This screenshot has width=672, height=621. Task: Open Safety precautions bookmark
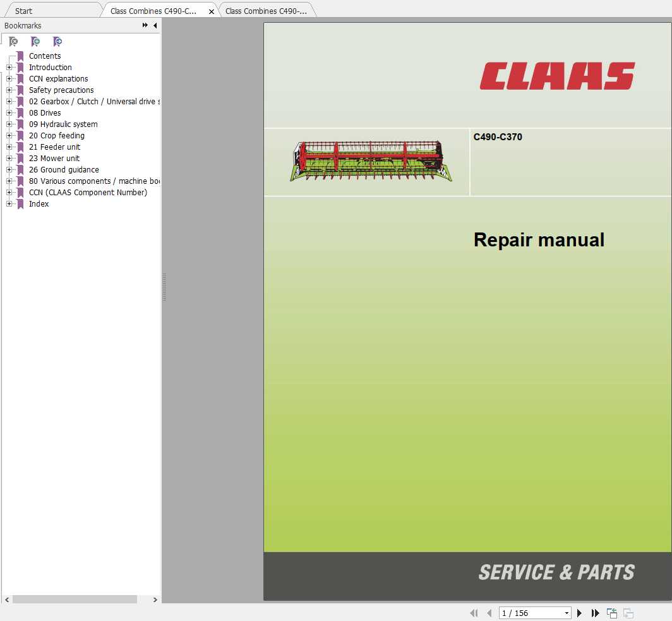pos(61,90)
